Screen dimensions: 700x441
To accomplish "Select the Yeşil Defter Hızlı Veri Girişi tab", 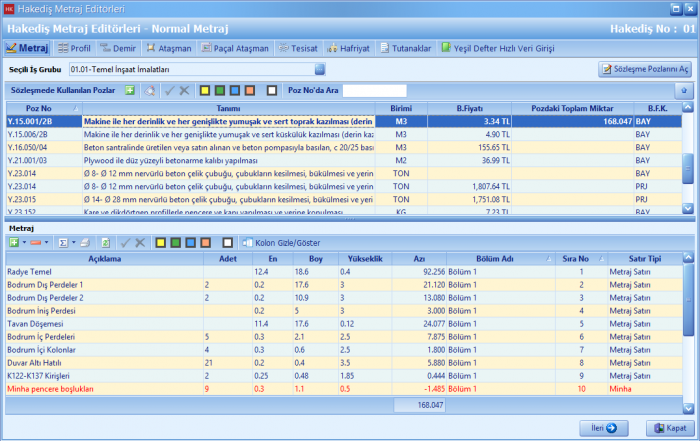I will tap(498, 47).
